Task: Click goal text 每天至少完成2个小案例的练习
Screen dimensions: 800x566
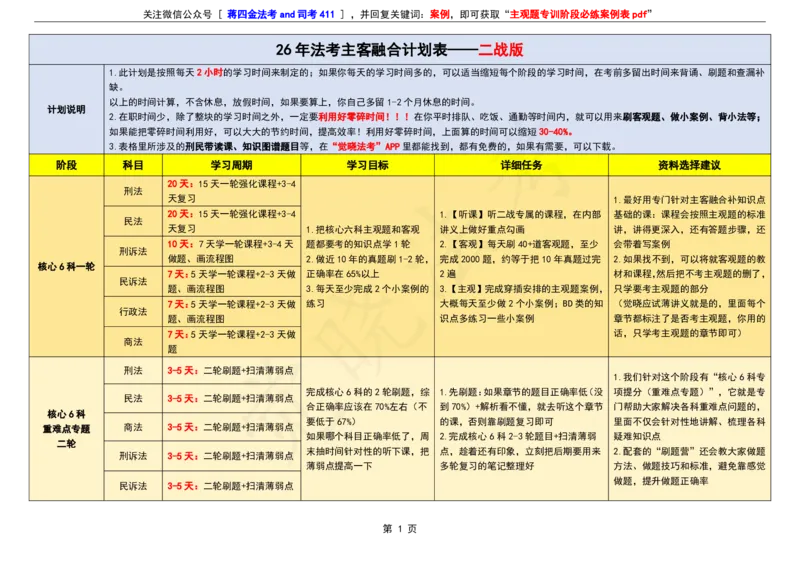Action: [367, 296]
